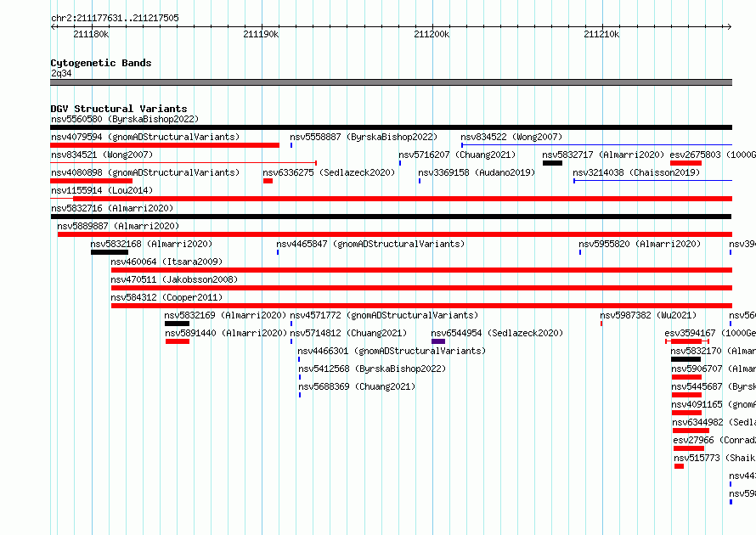Click red bar under esv27966
Viewport: 756px width, 535px height.
coord(689,448)
